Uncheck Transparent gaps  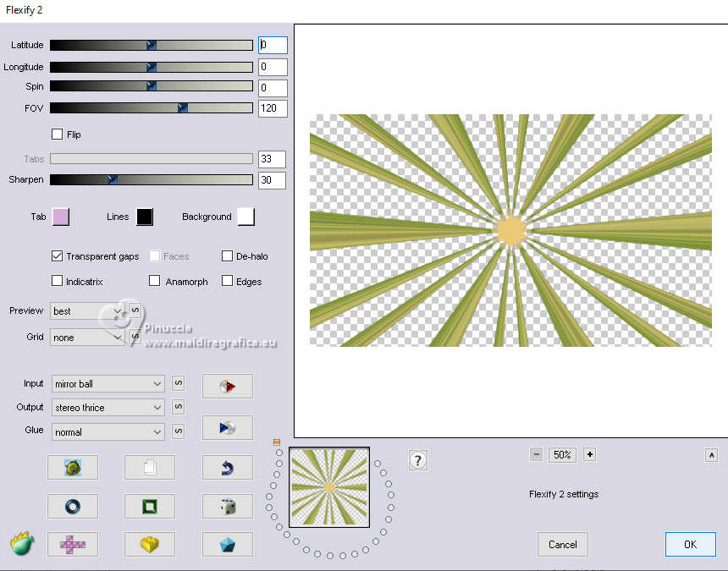point(57,256)
